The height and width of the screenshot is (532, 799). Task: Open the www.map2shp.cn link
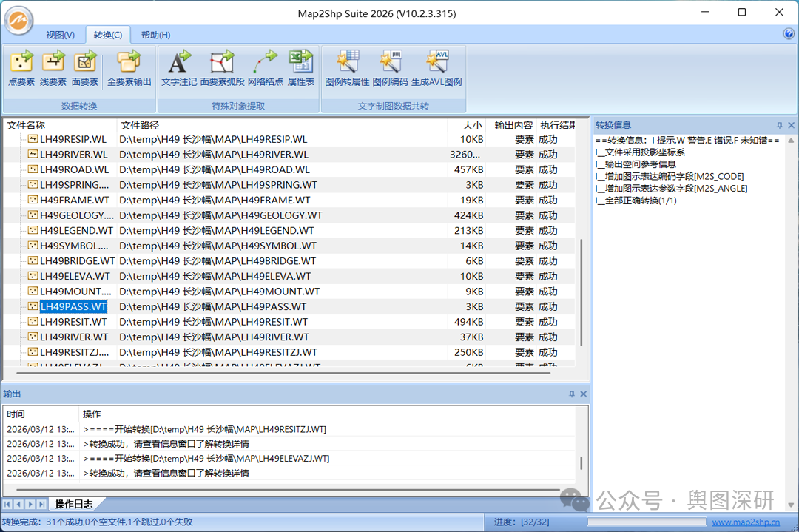pos(745,522)
